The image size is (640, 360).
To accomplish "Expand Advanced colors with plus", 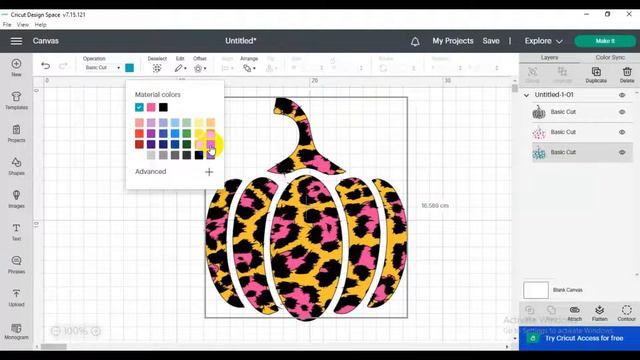I will click(209, 172).
